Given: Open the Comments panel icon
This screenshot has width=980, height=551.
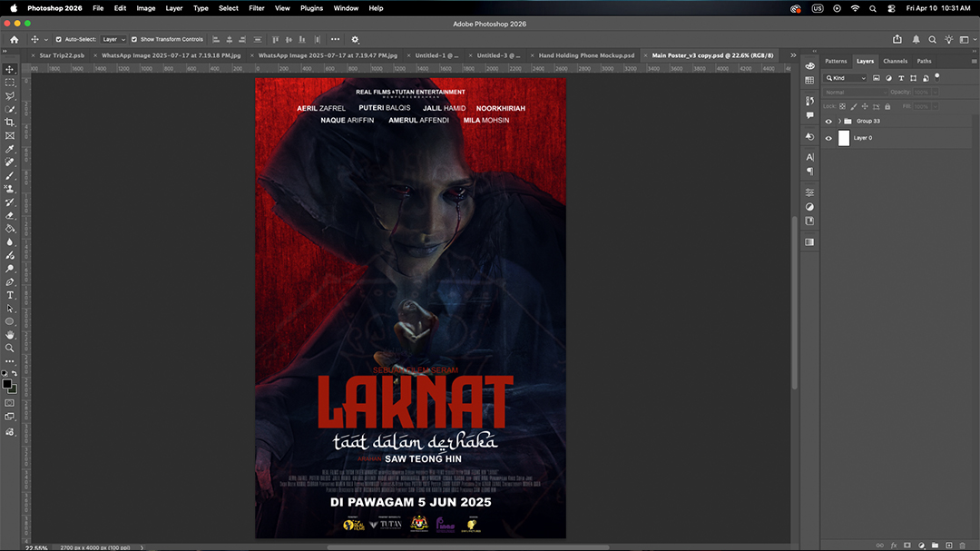Looking at the screenshot, I should pos(809,115).
